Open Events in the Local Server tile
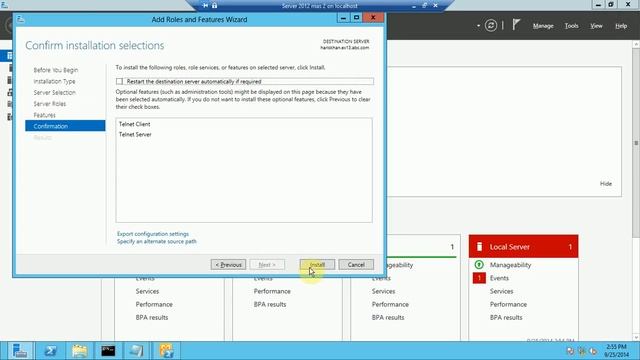This screenshot has height=360, width=640. click(x=499, y=278)
